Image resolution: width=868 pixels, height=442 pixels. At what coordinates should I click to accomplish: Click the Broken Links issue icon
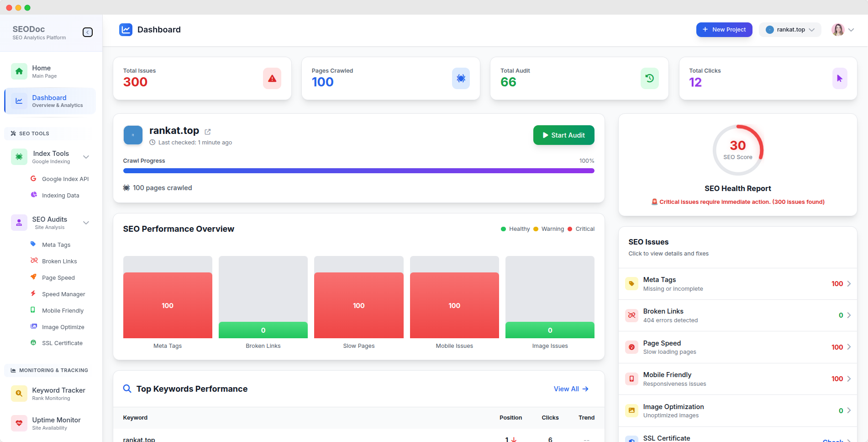[x=631, y=315]
